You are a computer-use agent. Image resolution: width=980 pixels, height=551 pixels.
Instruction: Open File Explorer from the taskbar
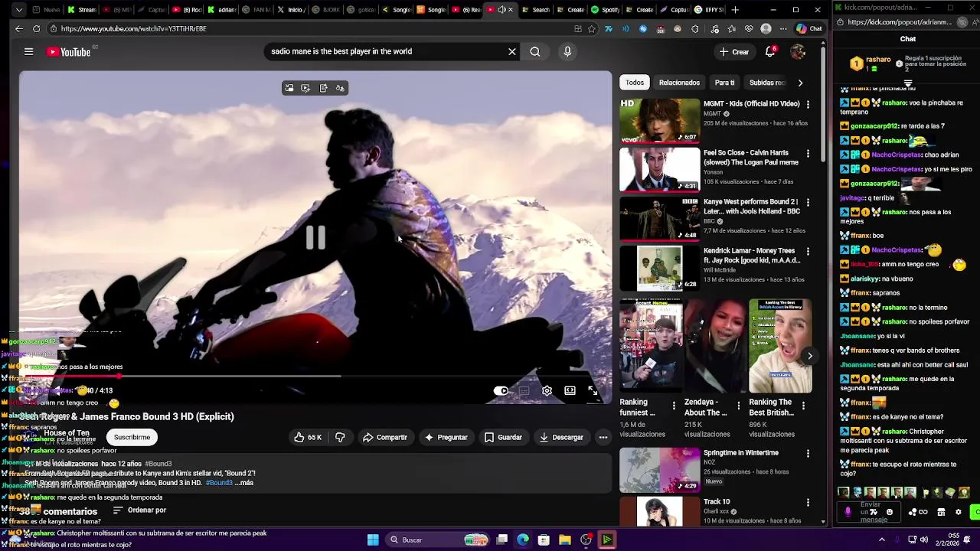(x=564, y=540)
